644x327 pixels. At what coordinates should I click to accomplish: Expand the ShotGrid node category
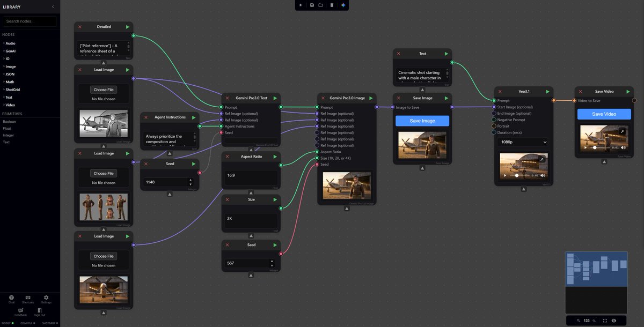(x=12, y=90)
